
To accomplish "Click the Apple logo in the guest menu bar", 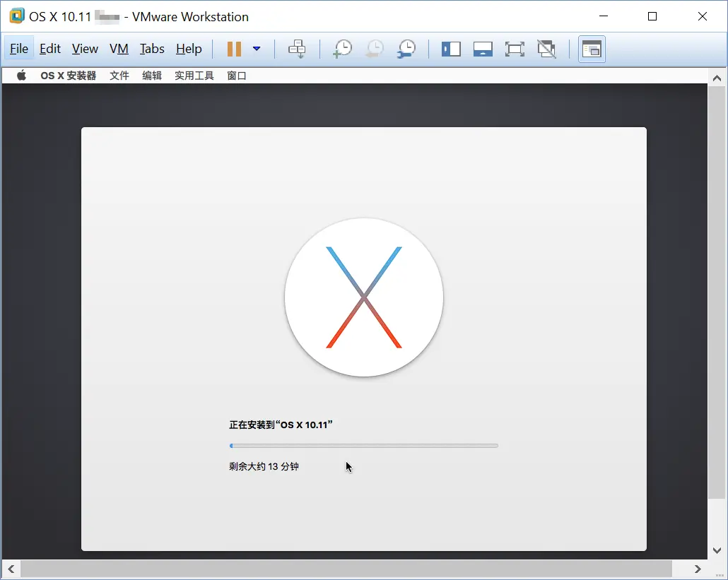I will [20, 74].
